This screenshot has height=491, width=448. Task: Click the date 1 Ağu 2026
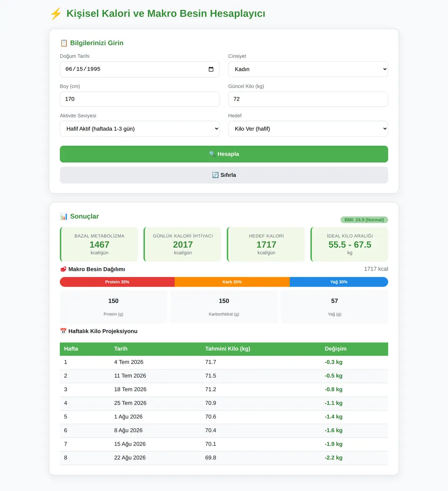(128, 417)
